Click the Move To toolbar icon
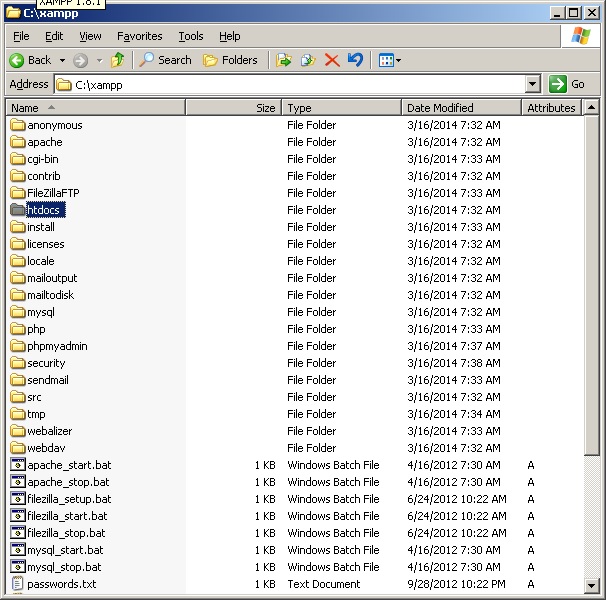Viewport: 606px width, 600px height. [284, 60]
